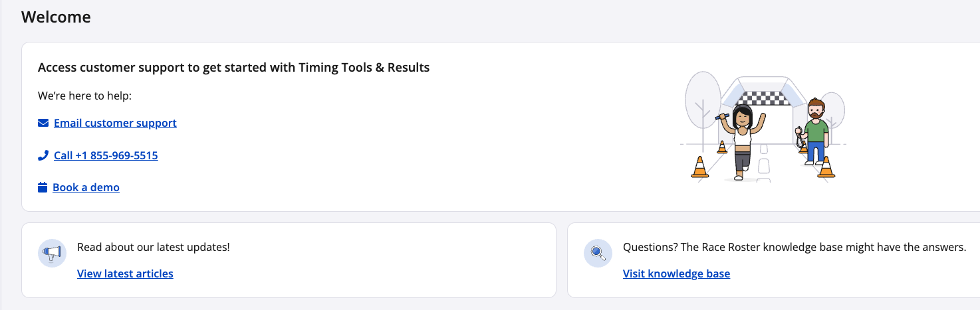The height and width of the screenshot is (310, 980).
Task: Open the Book a demo link
Action: click(86, 187)
